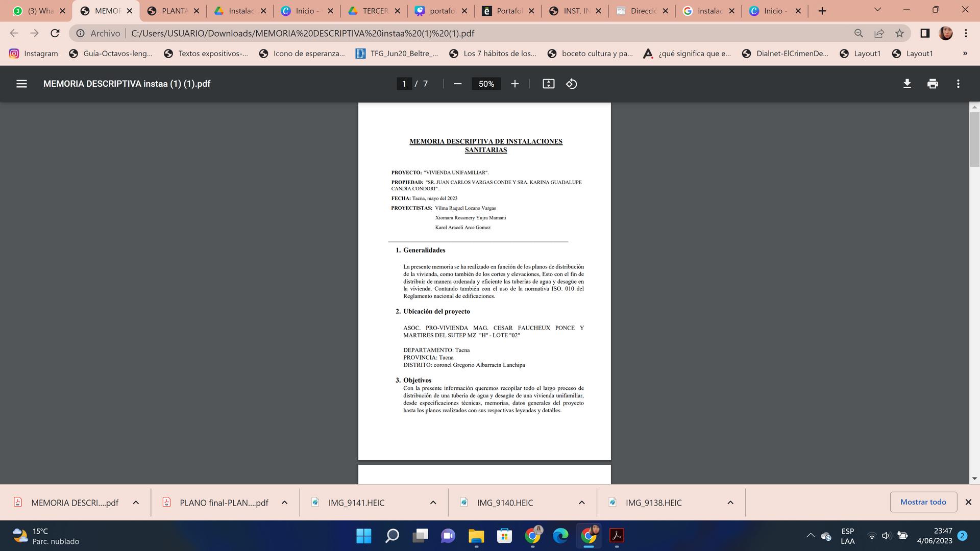Open File Explorer from the taskbar
The height and width of the screenshot is (551, 980).
coord(476,536)
